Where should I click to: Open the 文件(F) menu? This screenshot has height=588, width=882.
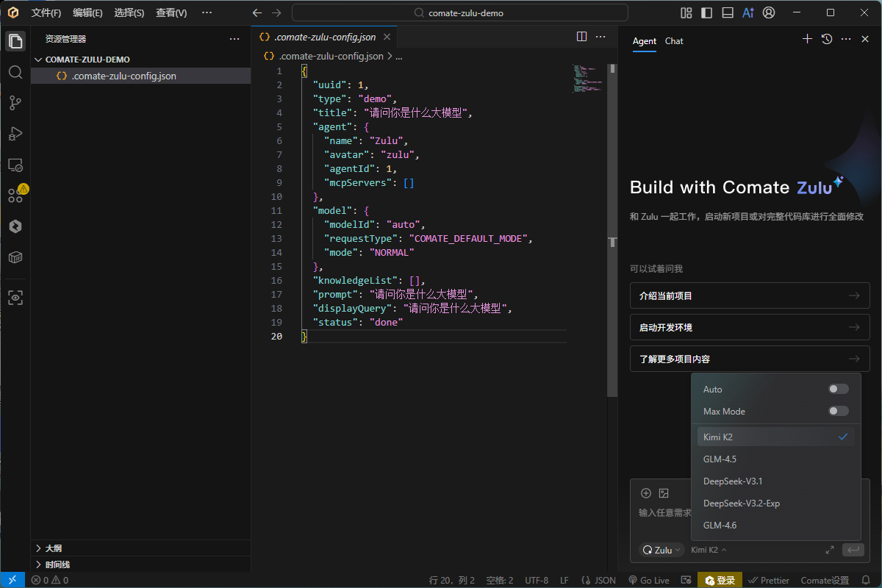pyautogui.click(x=46, y=12)
